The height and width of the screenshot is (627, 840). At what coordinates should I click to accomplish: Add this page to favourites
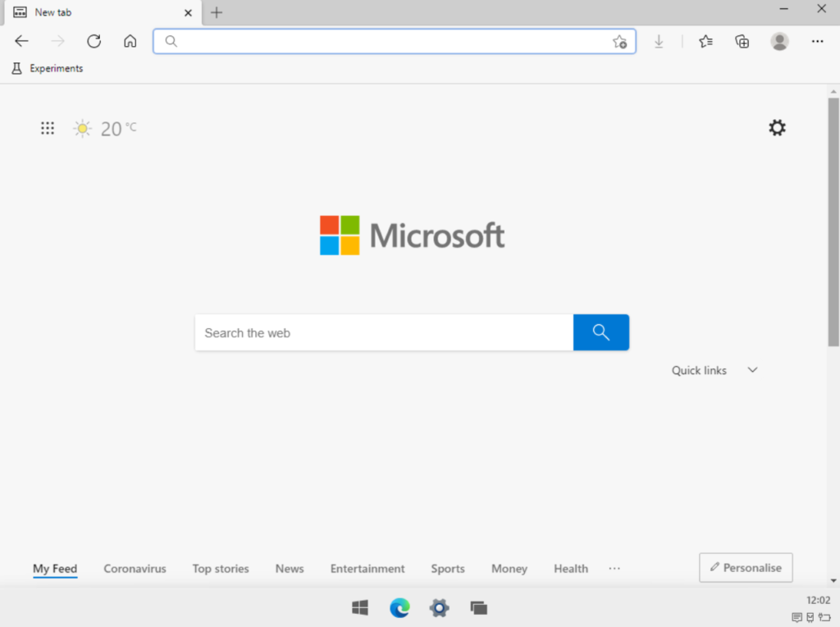point(621,41)
